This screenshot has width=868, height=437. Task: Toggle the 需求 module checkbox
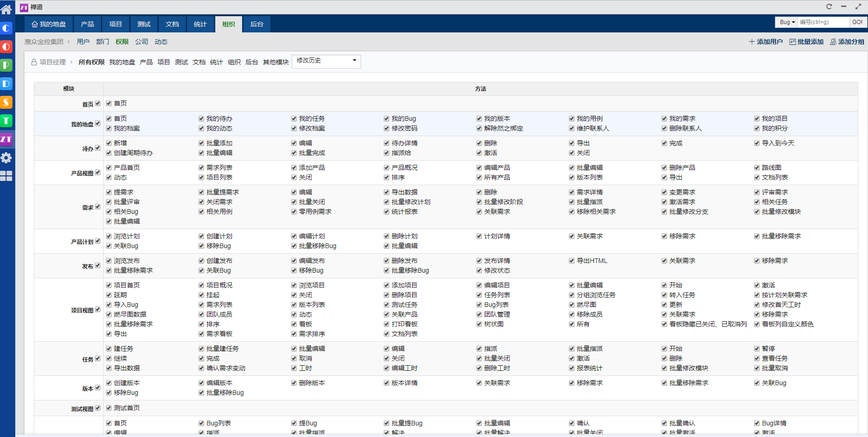(x=98, y=207)
